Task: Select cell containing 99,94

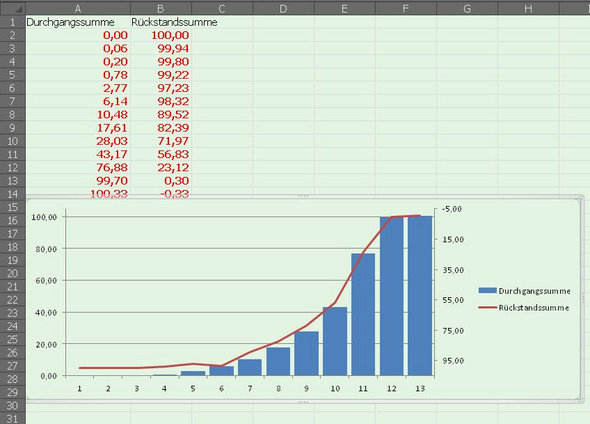Action: click(161, 49)
